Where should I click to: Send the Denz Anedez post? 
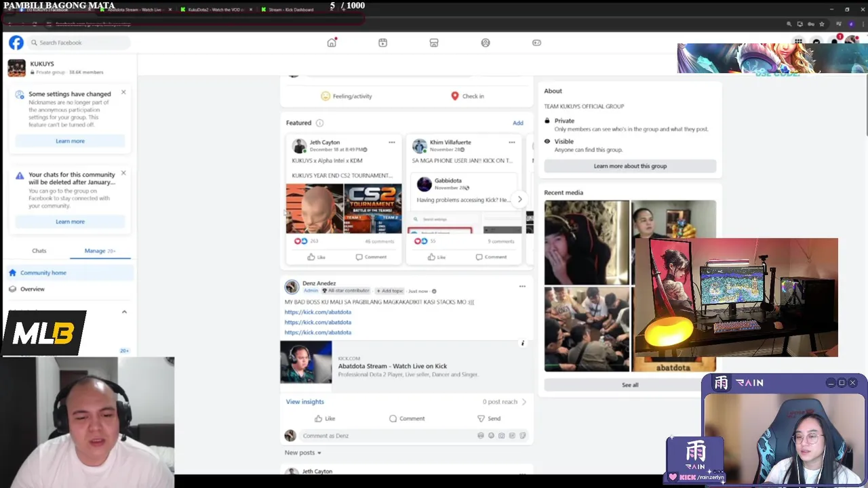coord(488,419)
